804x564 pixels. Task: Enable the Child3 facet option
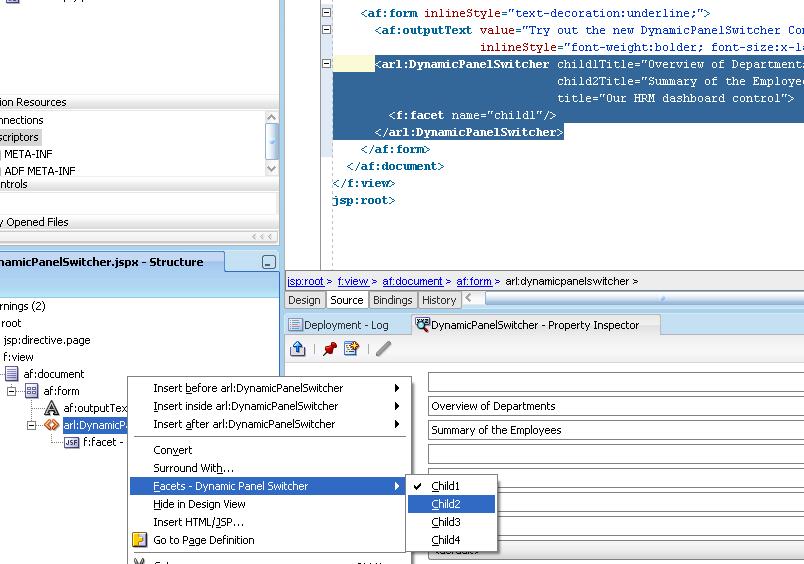(446, 522)
